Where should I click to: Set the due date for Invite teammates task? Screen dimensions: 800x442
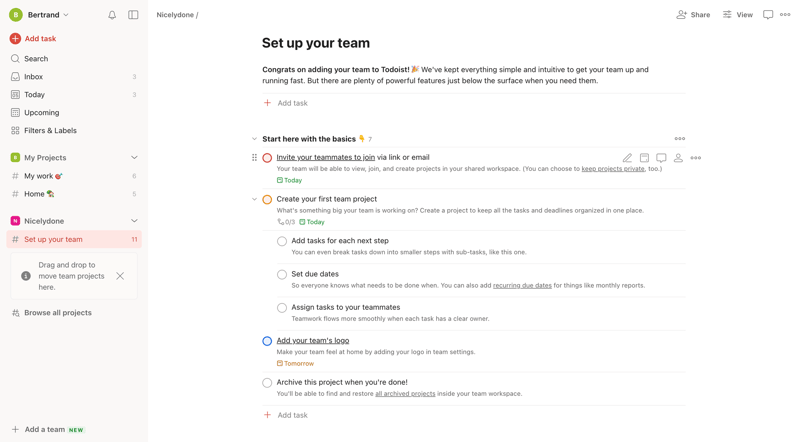tap(644, 158)
